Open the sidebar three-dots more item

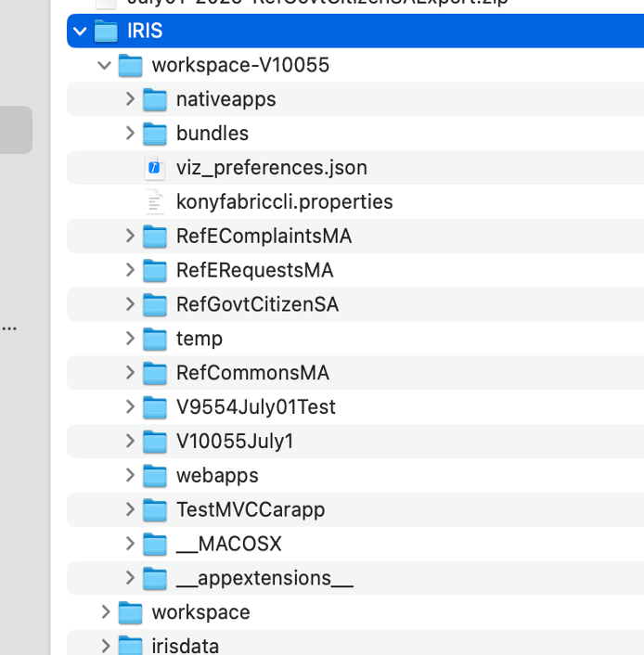(x=9, y=328)
